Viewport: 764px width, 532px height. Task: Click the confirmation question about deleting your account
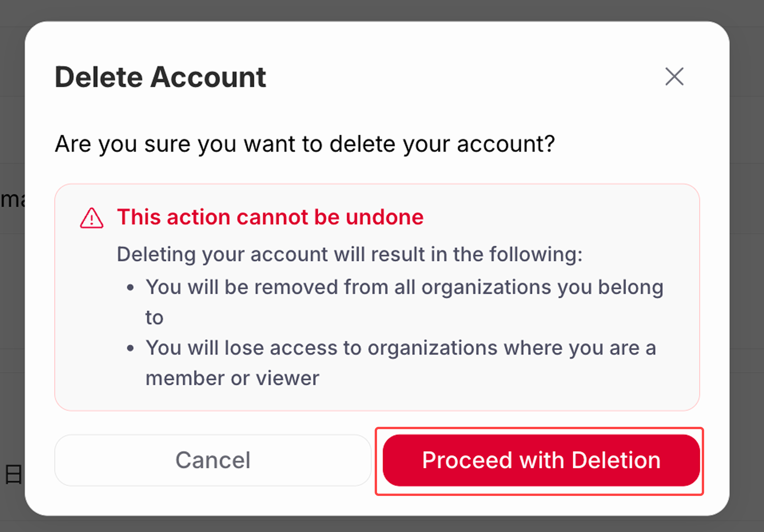click(305, 144)
